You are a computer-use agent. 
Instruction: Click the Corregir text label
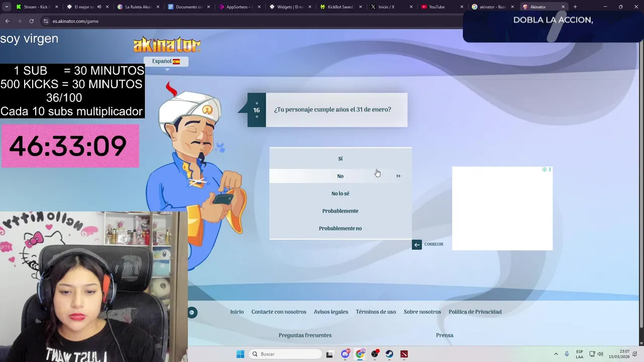434,244
